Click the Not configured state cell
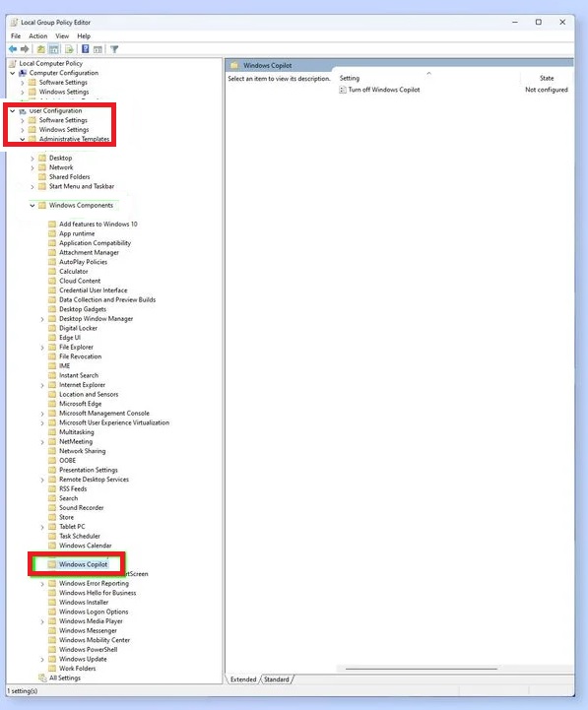The width and height of the screenshot is (588, 710). [547, 90]
